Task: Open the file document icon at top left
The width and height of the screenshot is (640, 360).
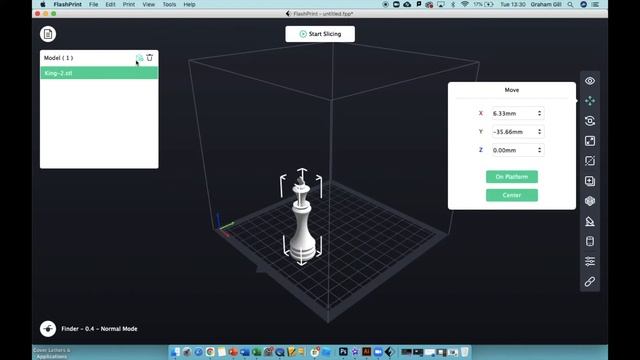Action: point(48,34)
